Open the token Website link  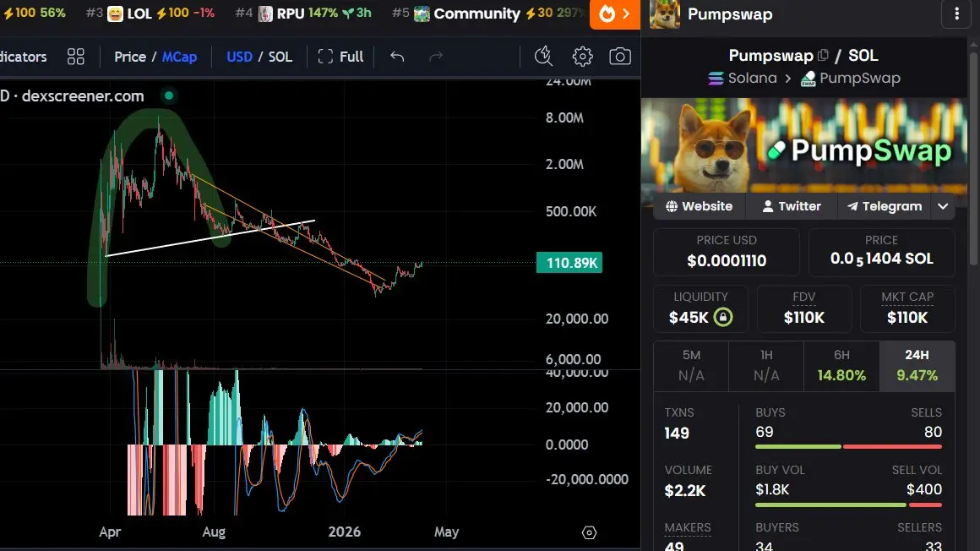pos(700,206)
